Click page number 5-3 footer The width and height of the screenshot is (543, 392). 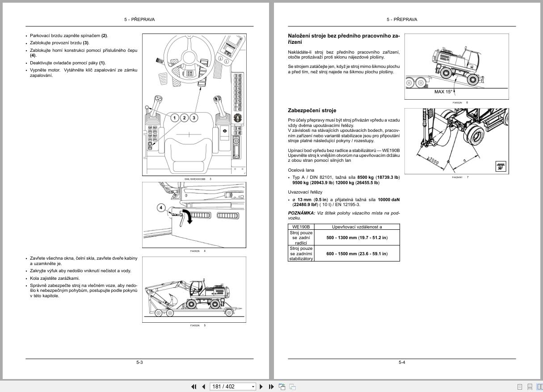point(139,362)
